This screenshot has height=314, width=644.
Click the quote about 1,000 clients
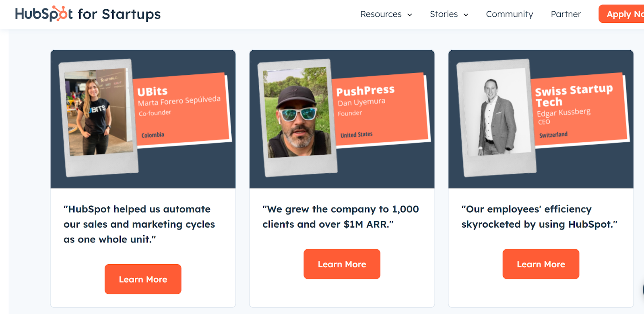341,217
